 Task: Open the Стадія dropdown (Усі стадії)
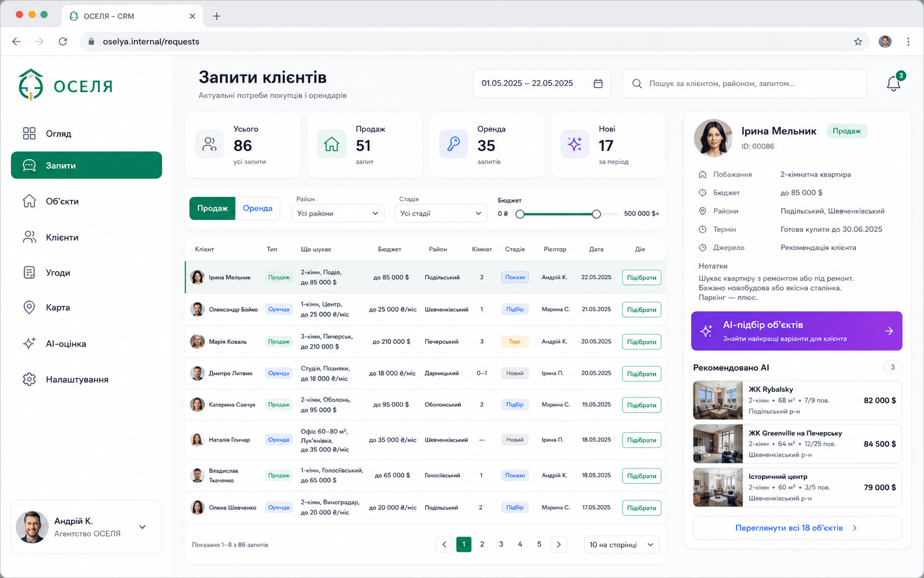click(441, 213)
